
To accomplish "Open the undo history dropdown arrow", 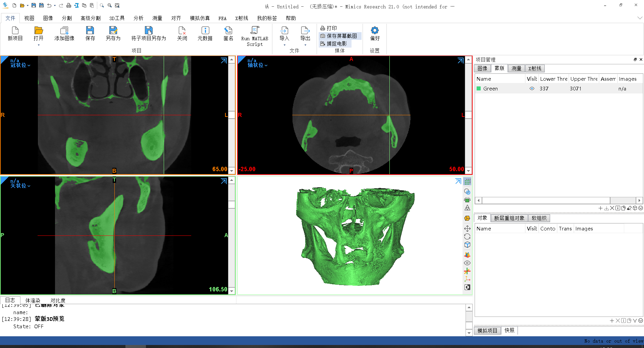I will click(55, 6).
